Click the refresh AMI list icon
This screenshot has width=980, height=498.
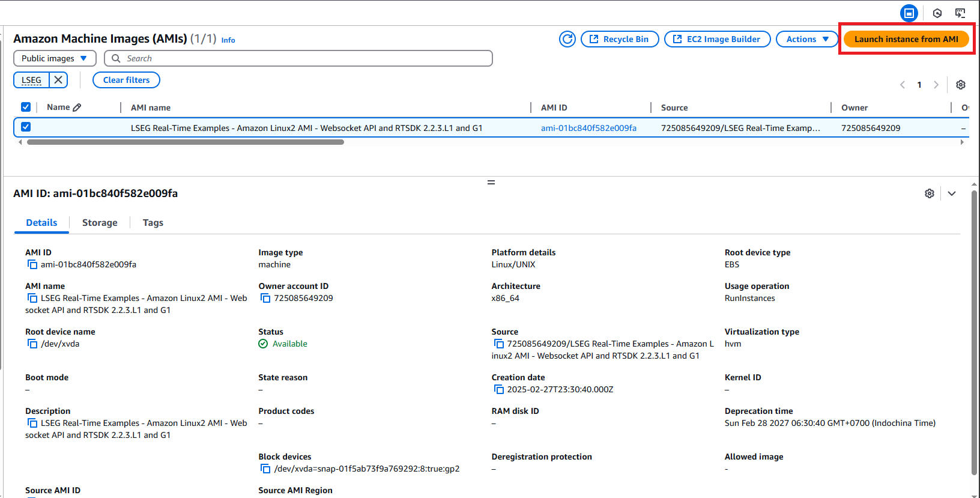(x=567, y=39)
